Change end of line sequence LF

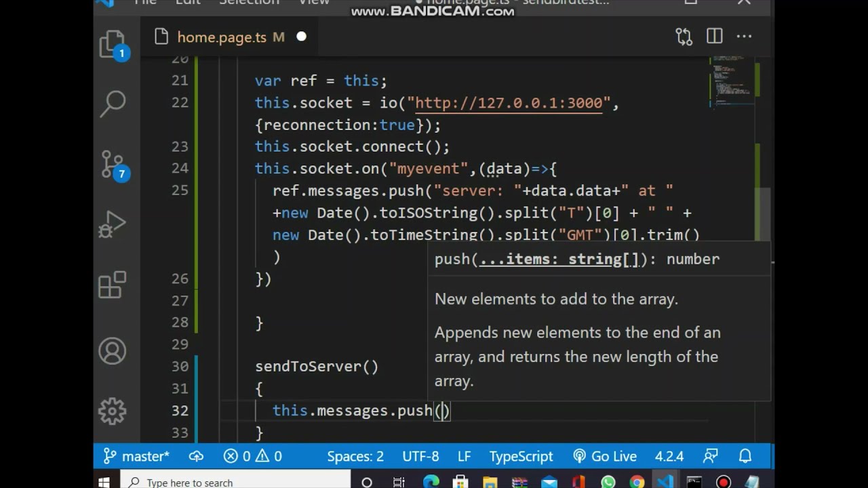[x=464, y=456]
